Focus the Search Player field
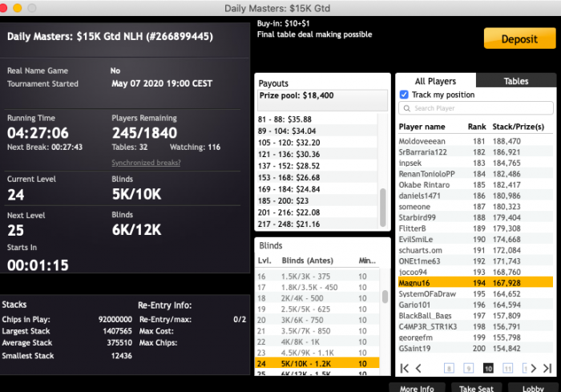The height and width of the screenshot is (392, 561). pyautogui.click(x=476, y=108)
